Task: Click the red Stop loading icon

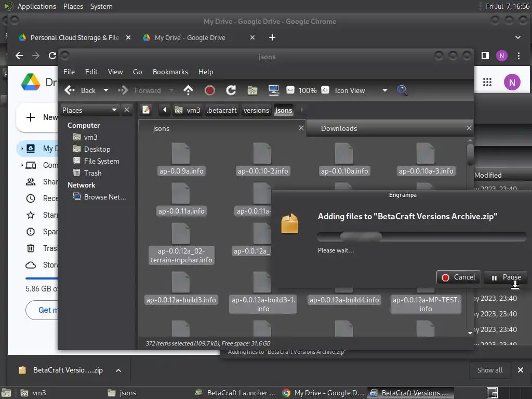Action: 210,90
